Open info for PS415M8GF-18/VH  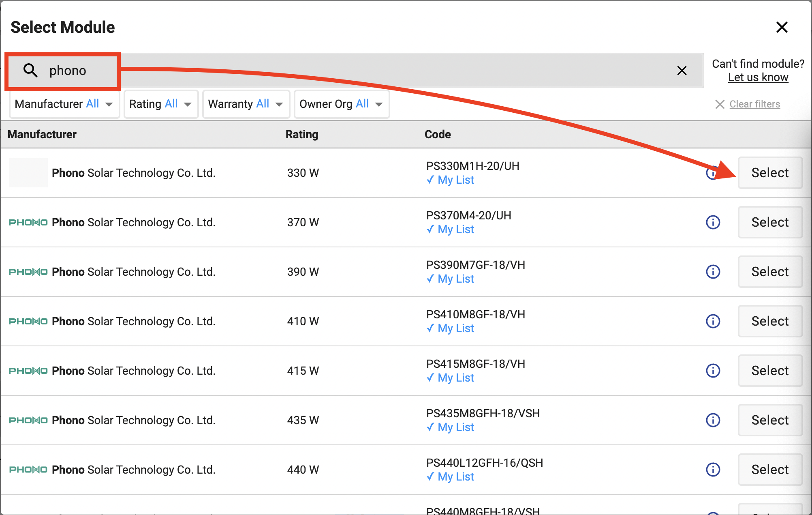(x=713, y=371)
